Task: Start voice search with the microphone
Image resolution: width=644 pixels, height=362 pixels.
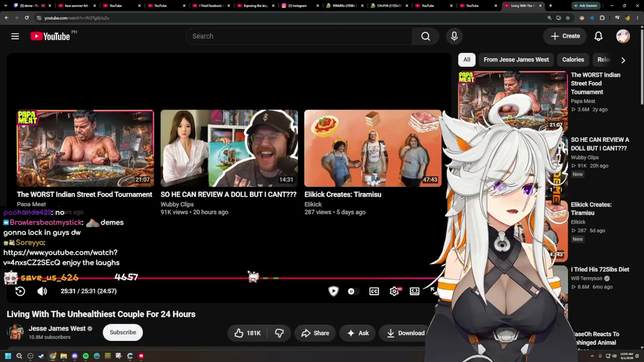Action: pyautogui.click(x=454, y=36)
